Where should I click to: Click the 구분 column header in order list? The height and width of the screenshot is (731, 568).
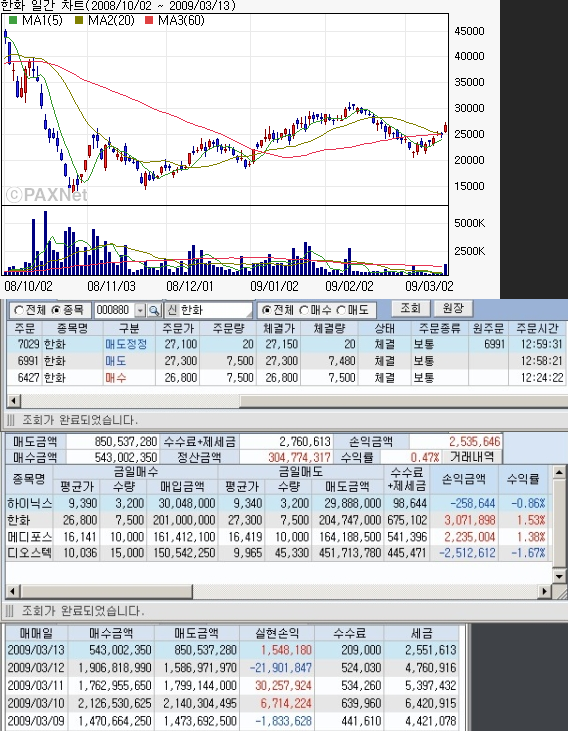pyautogui.click(x=129, y=328)
